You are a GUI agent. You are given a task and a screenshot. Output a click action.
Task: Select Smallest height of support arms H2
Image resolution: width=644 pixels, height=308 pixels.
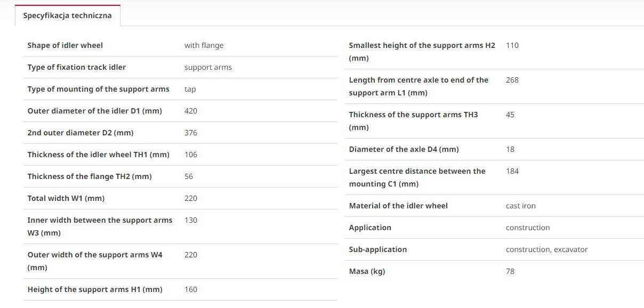pyautogui.click(x=422, y=52)
